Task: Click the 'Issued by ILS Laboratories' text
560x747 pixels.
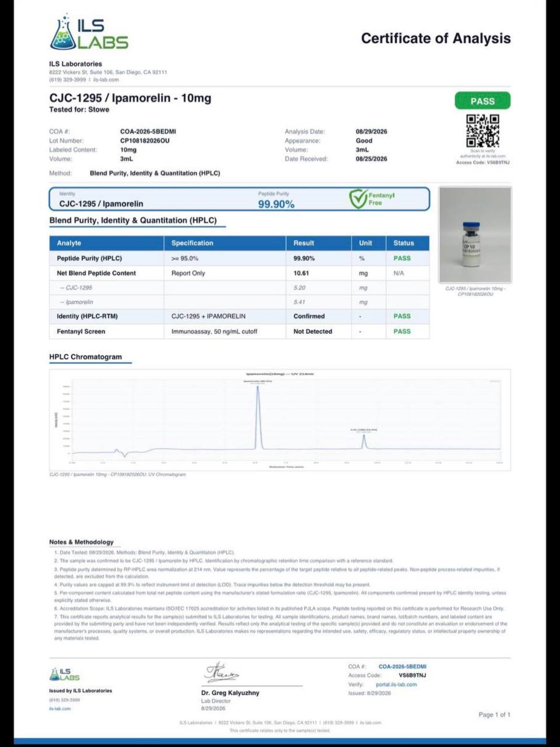Action: pos(80,690)
